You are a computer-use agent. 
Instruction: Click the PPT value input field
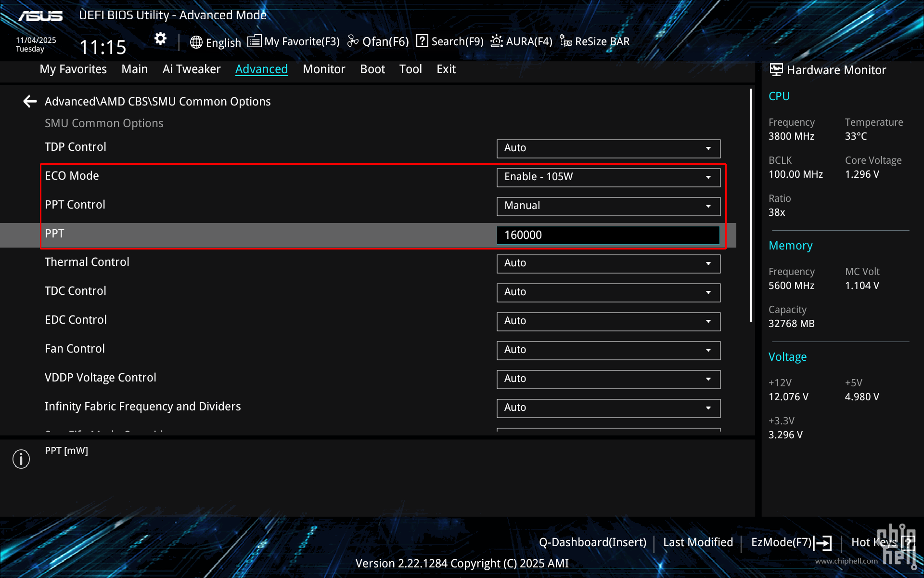click(x=608, y=235)
